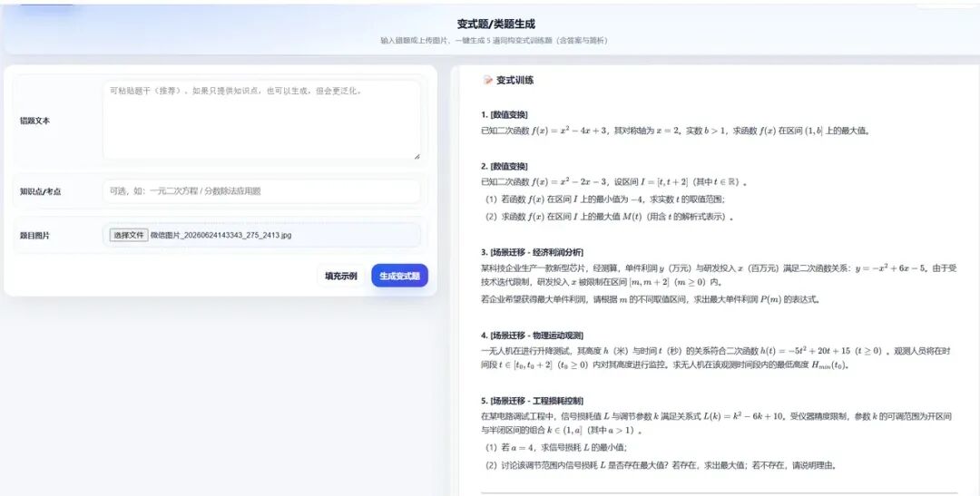Click the 填充示例 button
The image size is (980, 496).
pyautogui.click(x=340, y=276)
